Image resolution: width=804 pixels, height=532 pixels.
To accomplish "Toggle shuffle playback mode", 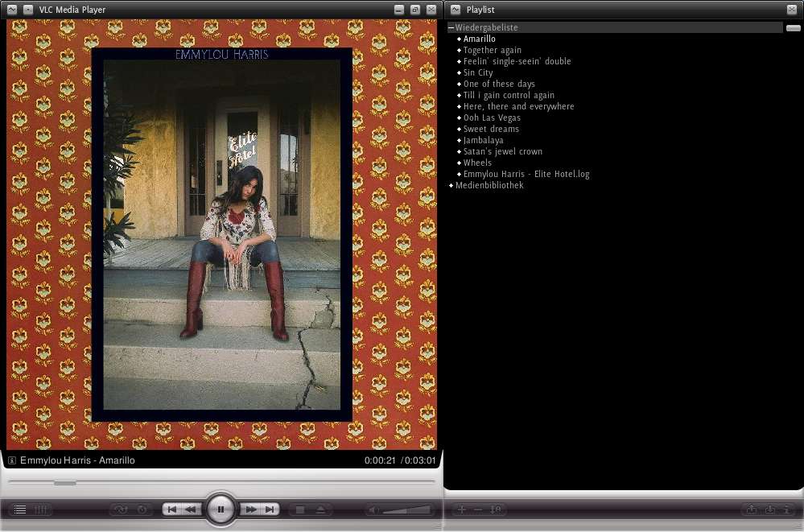I will click(x=121, y=509).
